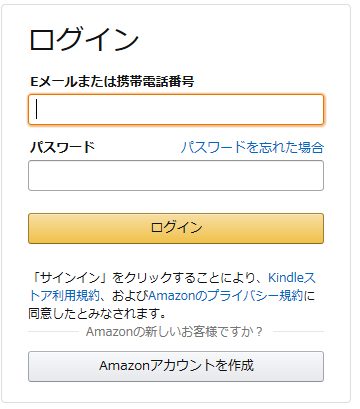Click the Amazonの新しいお客様ですか? divider text
Image resolution: width=360 pixels, height=409 pixels.
pyautogui.click(x=174, y=332)
